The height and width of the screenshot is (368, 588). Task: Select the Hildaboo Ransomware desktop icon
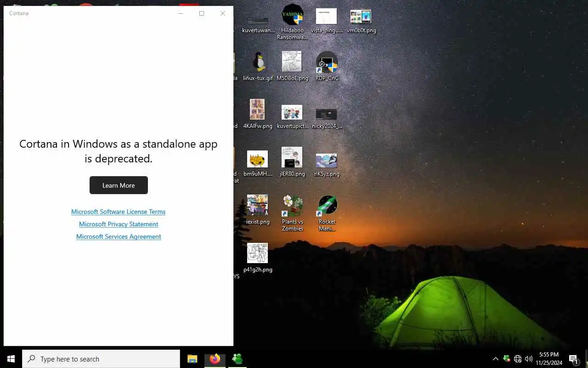293,22
